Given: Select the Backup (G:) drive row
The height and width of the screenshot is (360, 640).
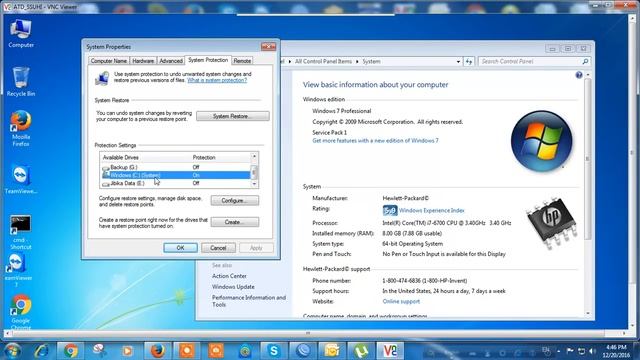Looking at the screenshot, I should pyautogui.click(x=176, y=167).
